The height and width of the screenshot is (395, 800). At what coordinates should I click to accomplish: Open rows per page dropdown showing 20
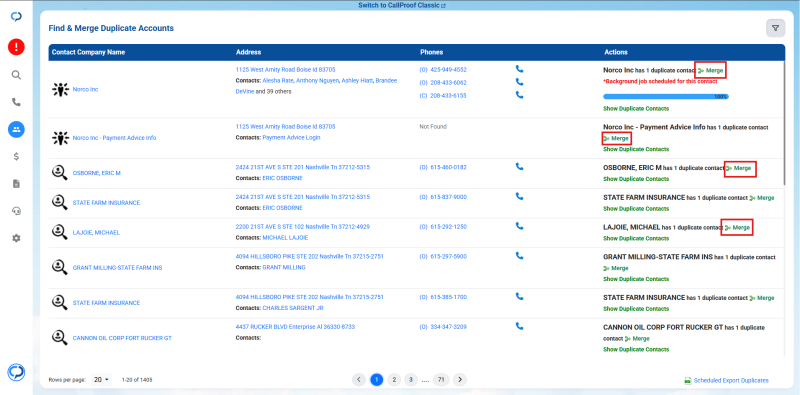[x=101, y=380]
